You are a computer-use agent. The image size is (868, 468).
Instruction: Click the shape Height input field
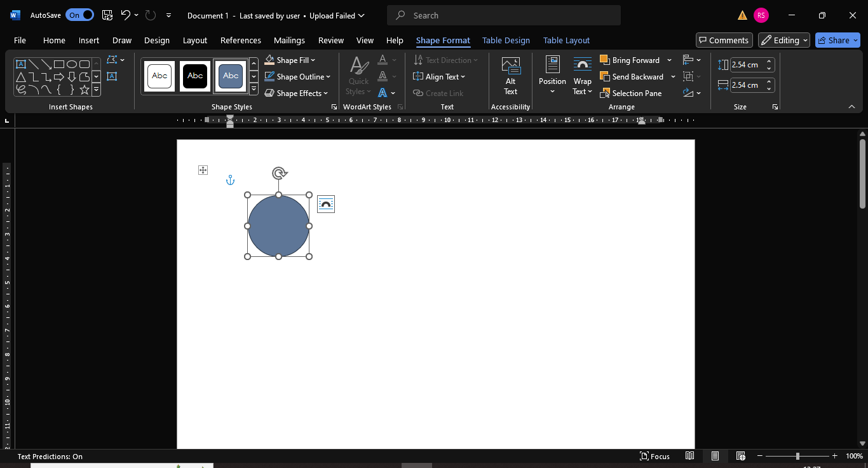point(747,65)
